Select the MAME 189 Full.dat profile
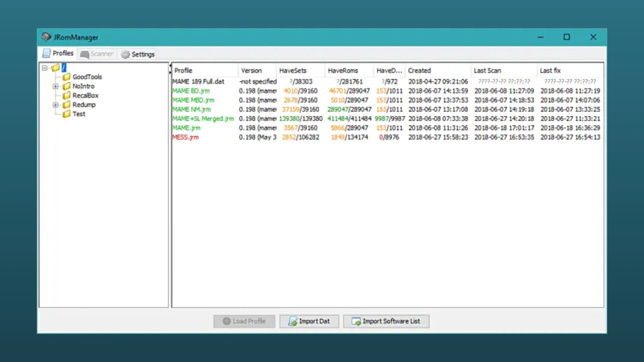The height and width of the screenshot is (362, 644). pyautogui.click(x=198, y=81)
